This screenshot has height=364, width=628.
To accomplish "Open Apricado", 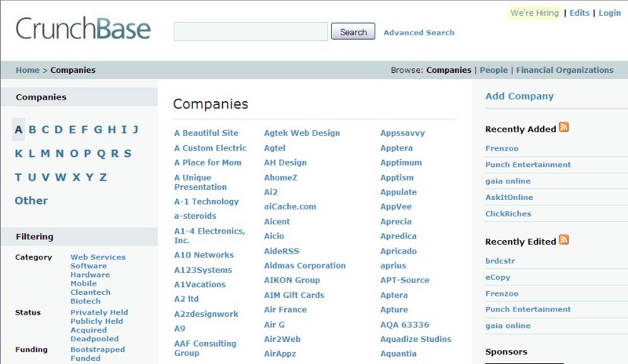I will (x=399, y=251).
